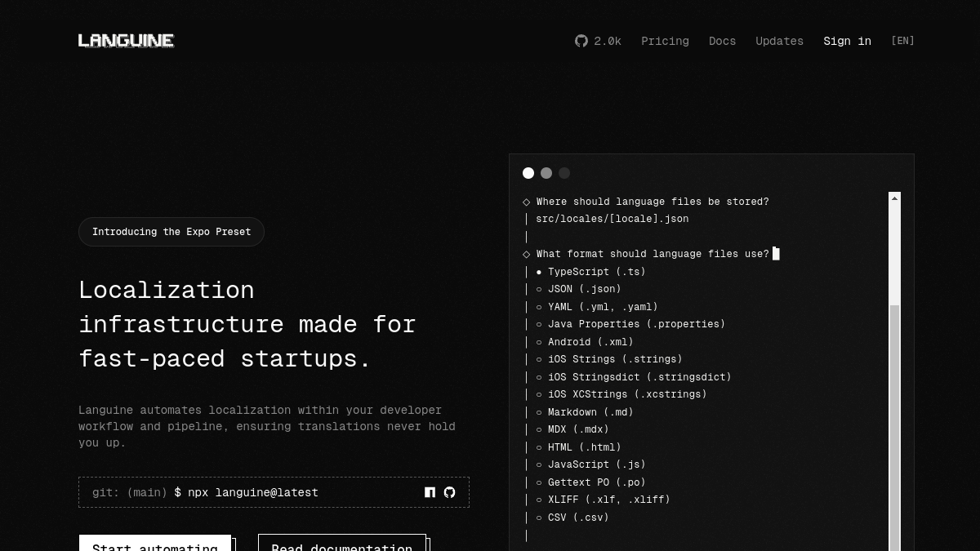Click the XLIFF (.xlf, .xliff) row
980x551 pixels.
603,500
